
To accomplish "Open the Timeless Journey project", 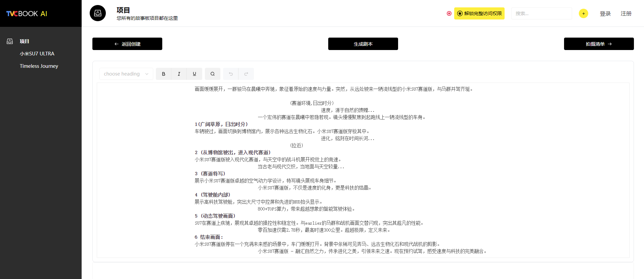I will pyautogui.click(x=39, y=66).
